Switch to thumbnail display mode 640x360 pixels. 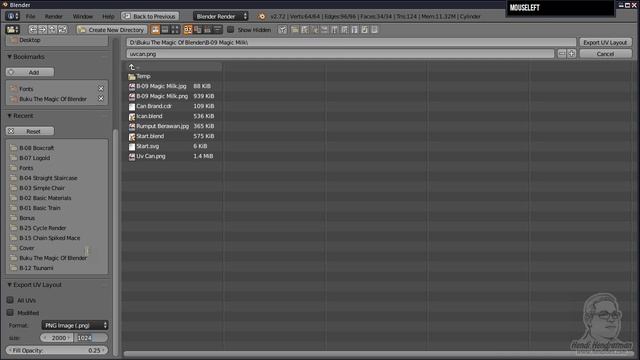coord(175,29)
